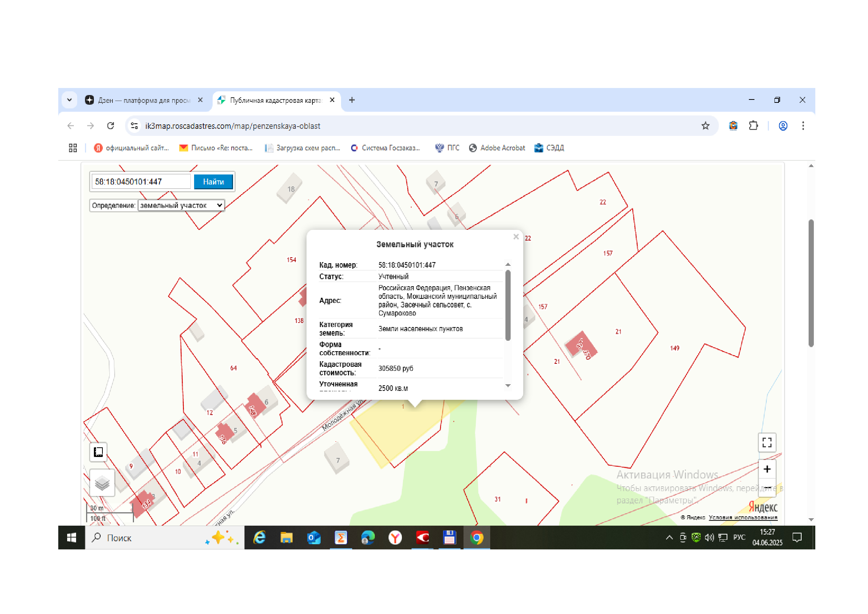Image resolution: width=868 pixels, height=614 pixels.
Task: Show hidden system tray icons chevron
Action: (x=669, y=537)
